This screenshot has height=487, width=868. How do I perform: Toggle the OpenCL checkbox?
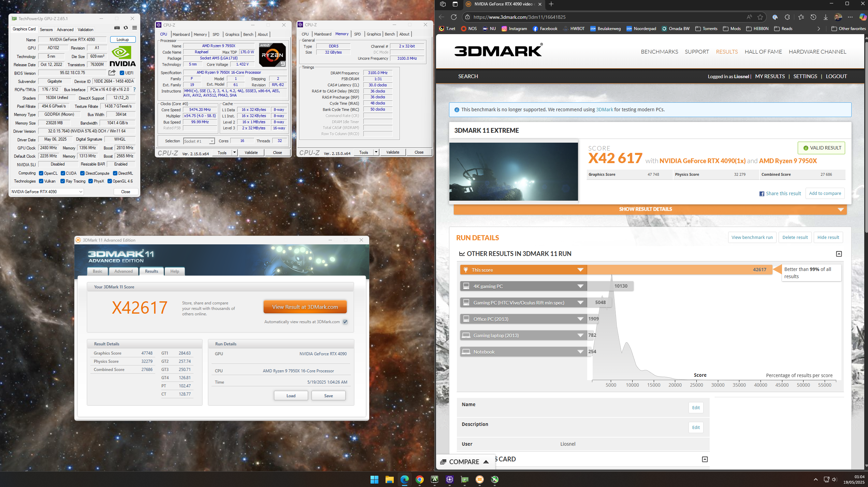[x=41, y=173]
